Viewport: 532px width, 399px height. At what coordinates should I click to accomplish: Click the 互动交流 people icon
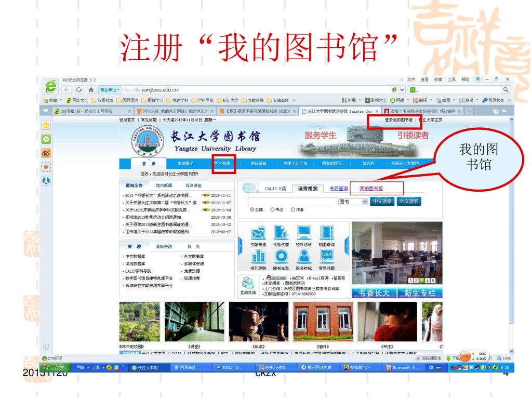[248, 283]
